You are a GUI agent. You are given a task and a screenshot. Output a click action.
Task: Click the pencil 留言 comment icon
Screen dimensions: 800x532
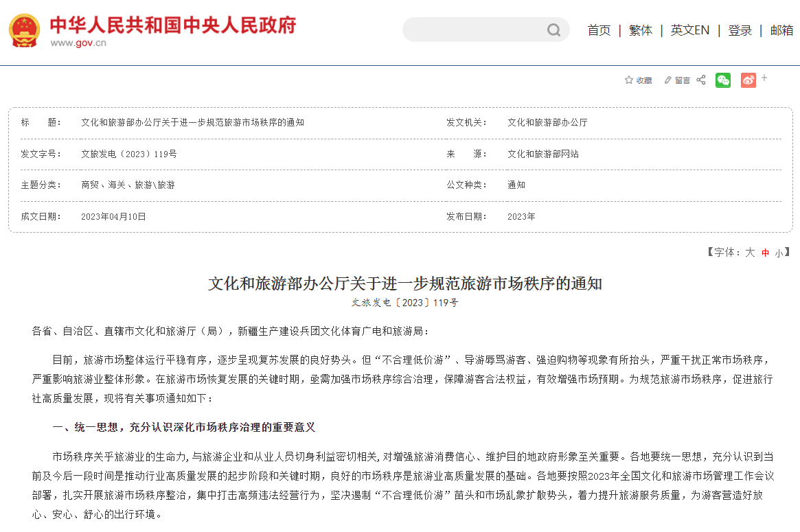pyautogui.click(x=667, y=80)
